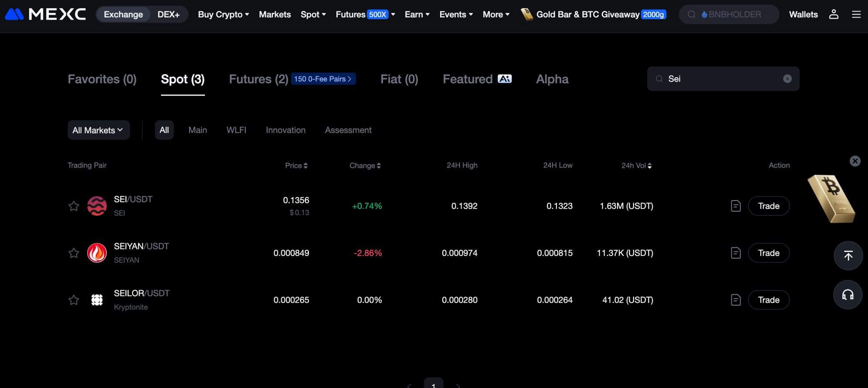The image size is (868, 388).
Task: Click the top BNBHOLDER search field
Action: [x=729, y=14]
